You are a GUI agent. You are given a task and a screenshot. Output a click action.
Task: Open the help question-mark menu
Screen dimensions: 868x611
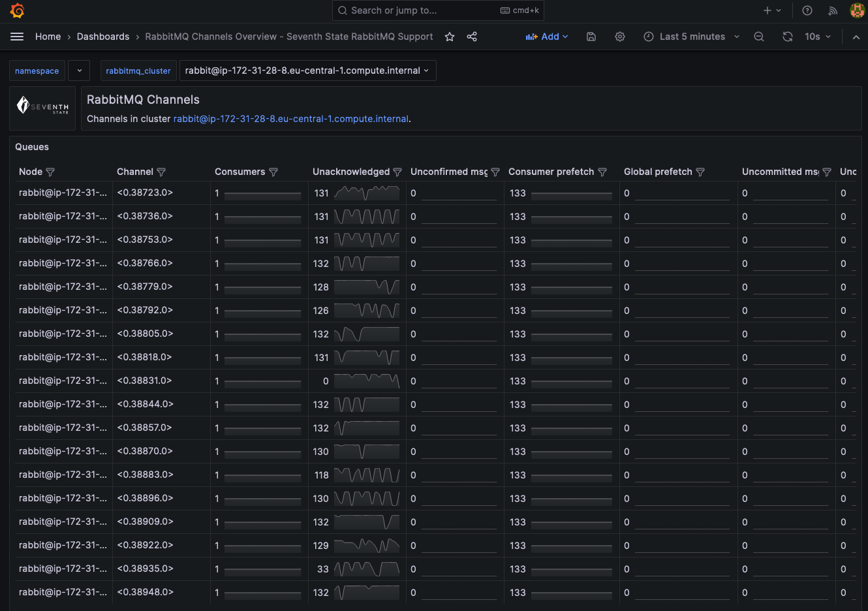tap(807, 10)
